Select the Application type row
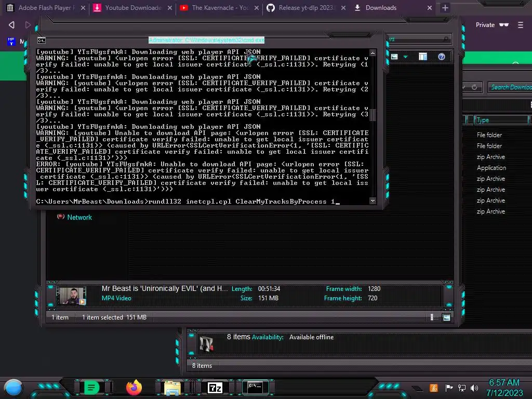The width and height of the screenshot is (532, 399). (491, 168)
